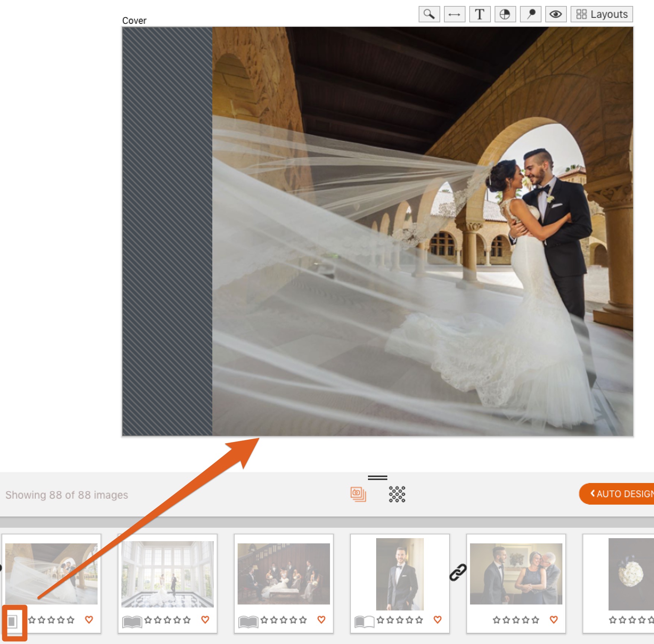Toggle heart on wedding party group photo
The image size is (654, 644).
point(321,620)
